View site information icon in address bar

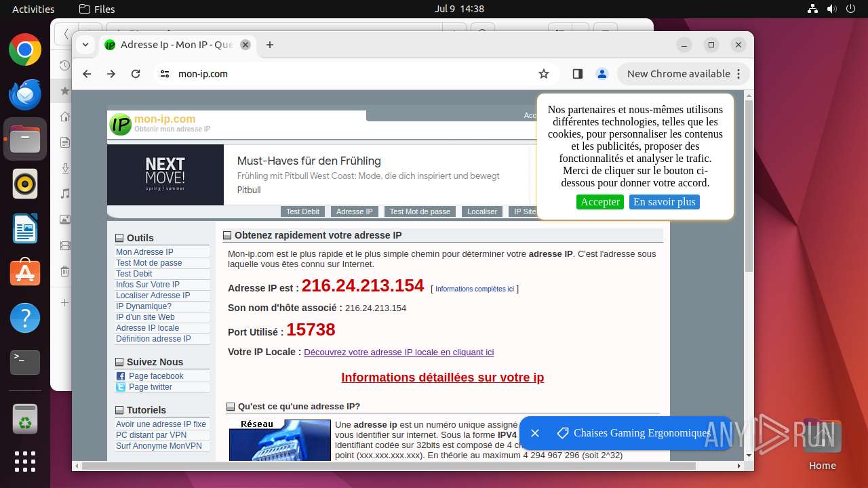point(165,74)
